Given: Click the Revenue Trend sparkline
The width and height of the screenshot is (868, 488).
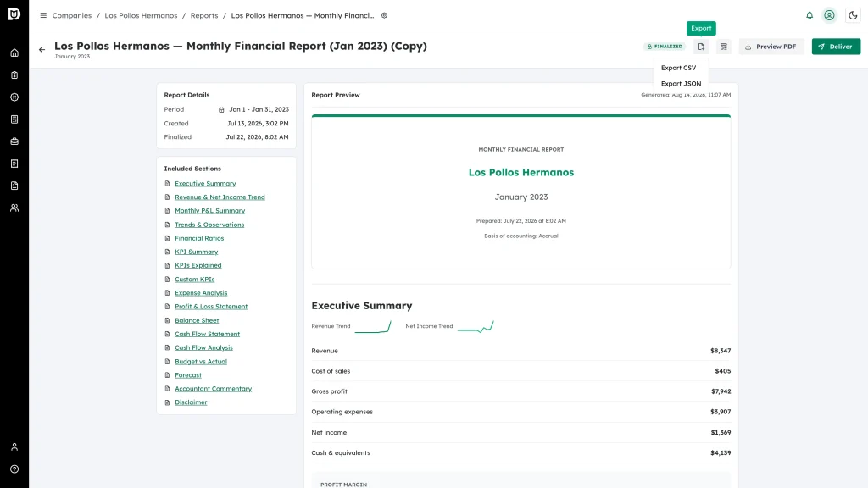Looking at the screenshot, I should pyautogui.click(x=373, y=327).
